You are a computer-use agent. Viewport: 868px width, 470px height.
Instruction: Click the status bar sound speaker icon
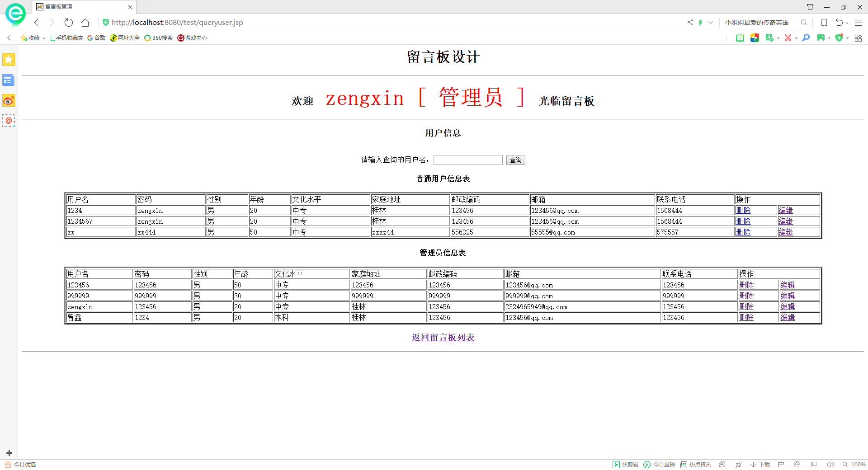tap(830, 465)
